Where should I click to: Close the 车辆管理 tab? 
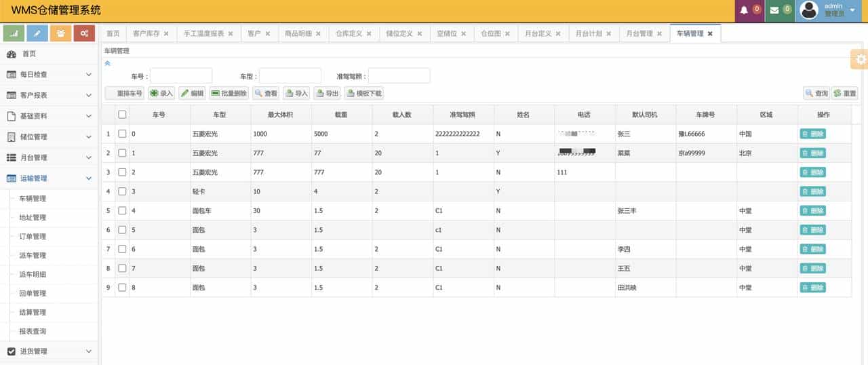click(710, 33)
